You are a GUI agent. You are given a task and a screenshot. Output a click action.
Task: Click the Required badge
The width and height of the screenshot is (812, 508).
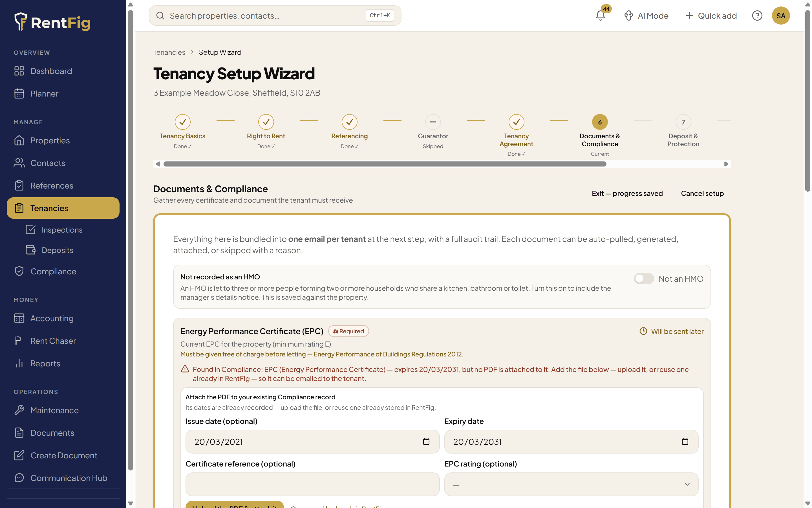[348, 331]
